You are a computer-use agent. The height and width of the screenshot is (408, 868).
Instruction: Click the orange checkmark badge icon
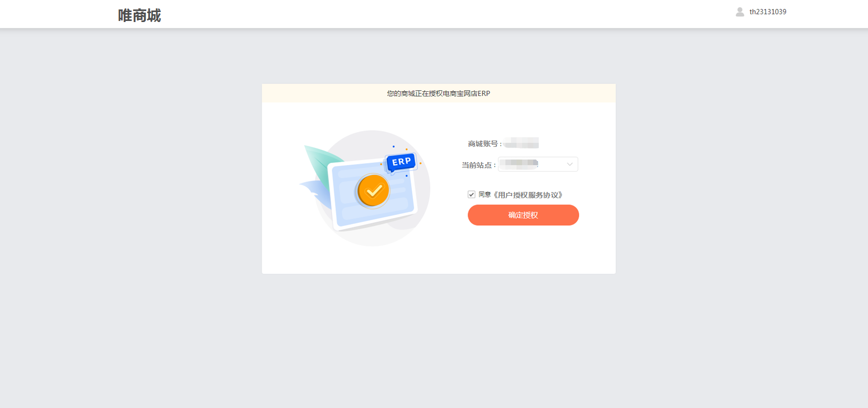point(373,191)
